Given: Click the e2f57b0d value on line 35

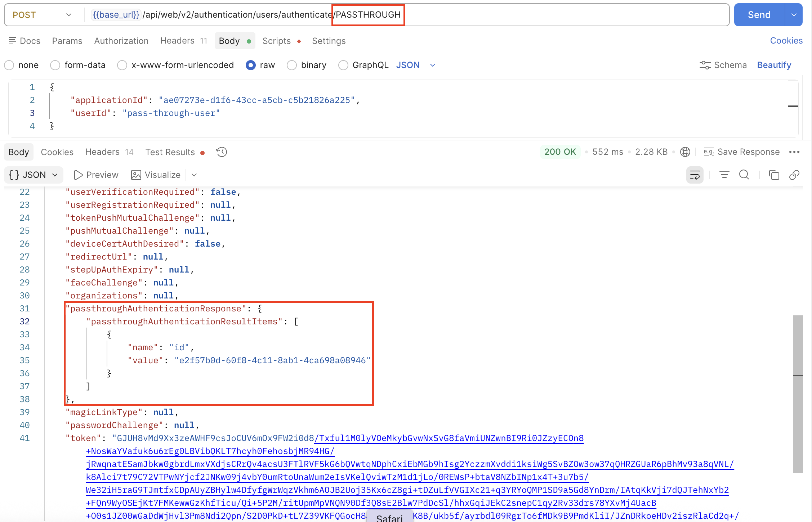Looking at the screenshot, I should (272, 360).
